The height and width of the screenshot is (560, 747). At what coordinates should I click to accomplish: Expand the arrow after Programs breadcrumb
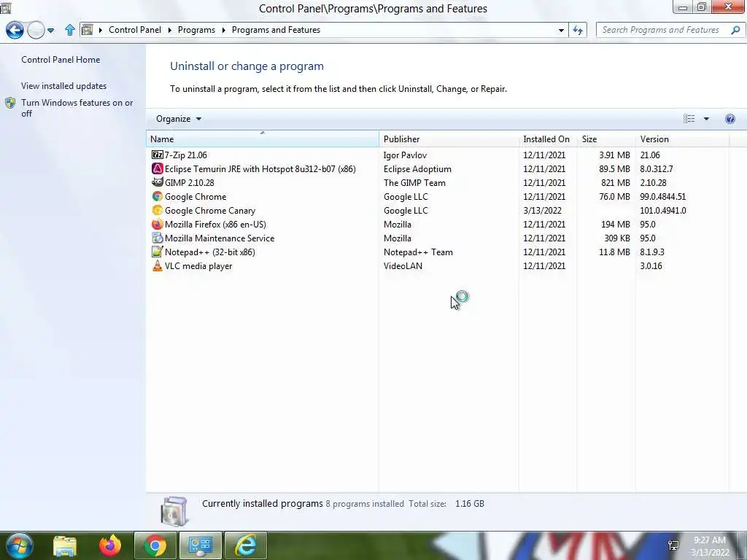tap(223, 30)
